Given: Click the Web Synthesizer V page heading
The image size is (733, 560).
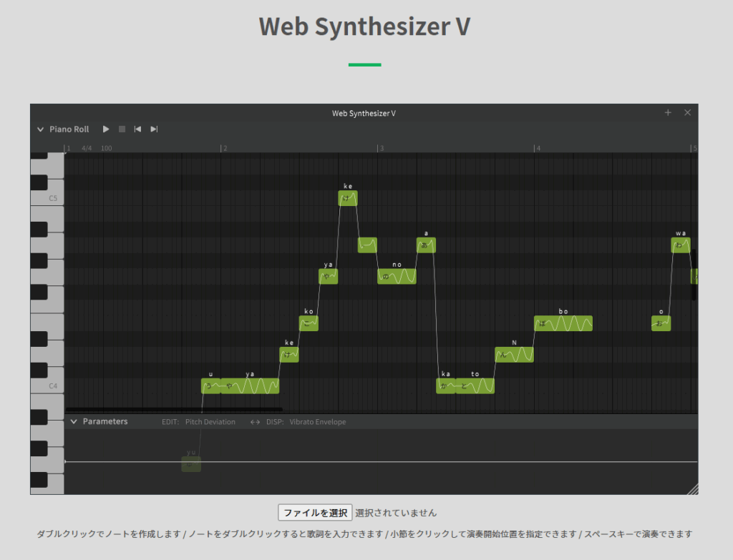Looking at the screenshot, I should 364,26.
